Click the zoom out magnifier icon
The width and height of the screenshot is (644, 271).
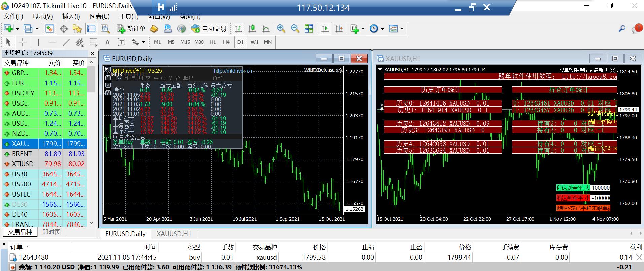point(295,29)
